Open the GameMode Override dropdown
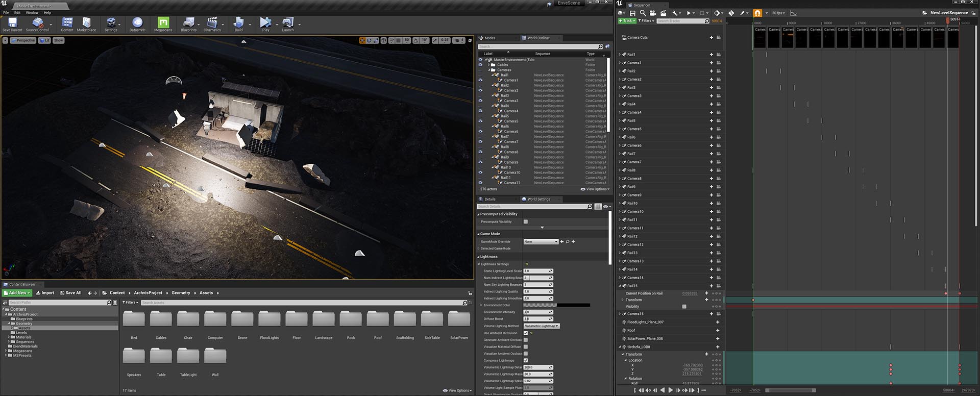Viewport: 980px width, 396px height. pyautogui.click(x=541, y=242)
